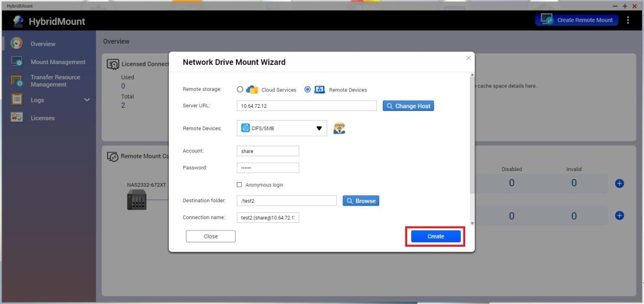
Task: Click the NAS2332-672XT device icon
Action: click(x=136, y=199)
